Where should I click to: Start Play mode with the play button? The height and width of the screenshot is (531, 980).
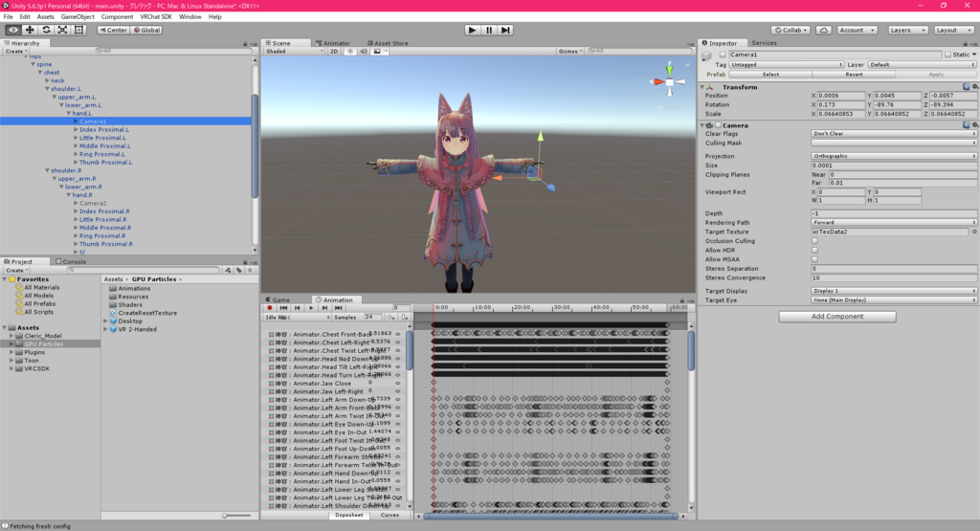[473, 30]
